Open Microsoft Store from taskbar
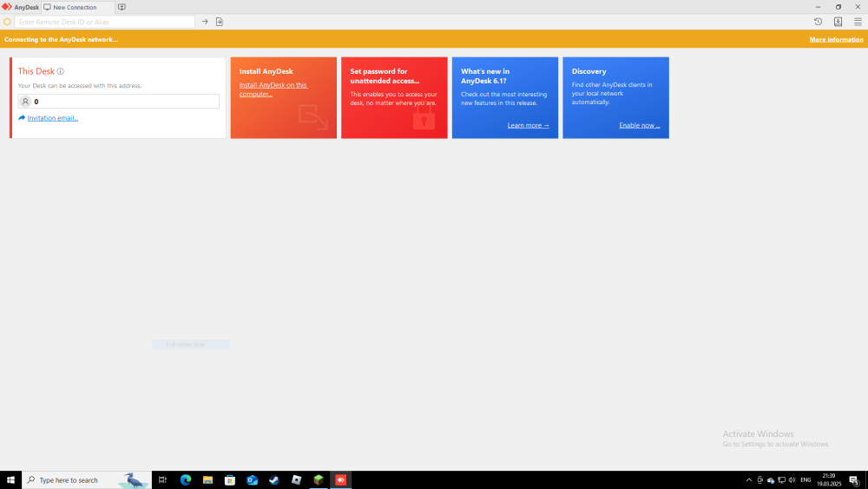 click(230, 480)
